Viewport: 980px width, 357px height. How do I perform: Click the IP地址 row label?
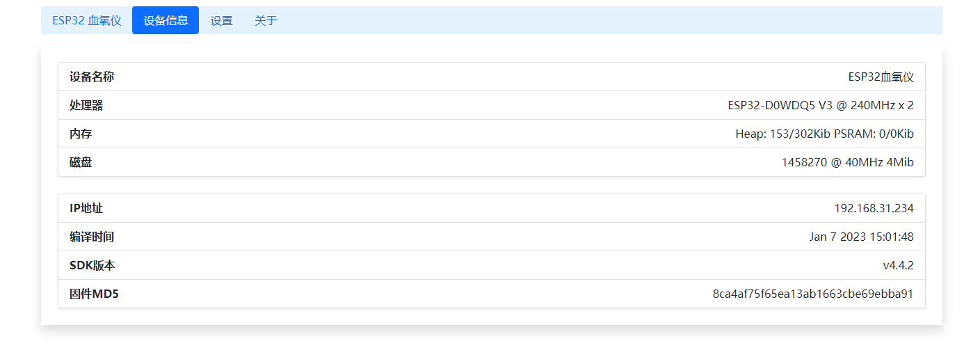[x=86, y=209]
